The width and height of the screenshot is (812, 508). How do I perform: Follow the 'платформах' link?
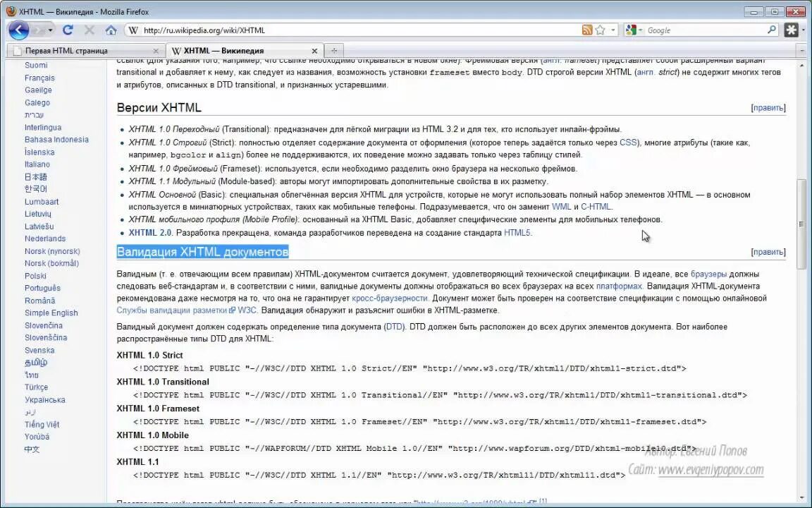(619, 286)
